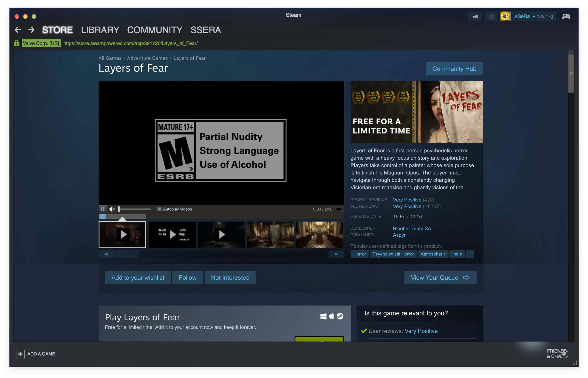
Task: Click the thumbnail strip scrollbar handle
Action: click(127, 254)
